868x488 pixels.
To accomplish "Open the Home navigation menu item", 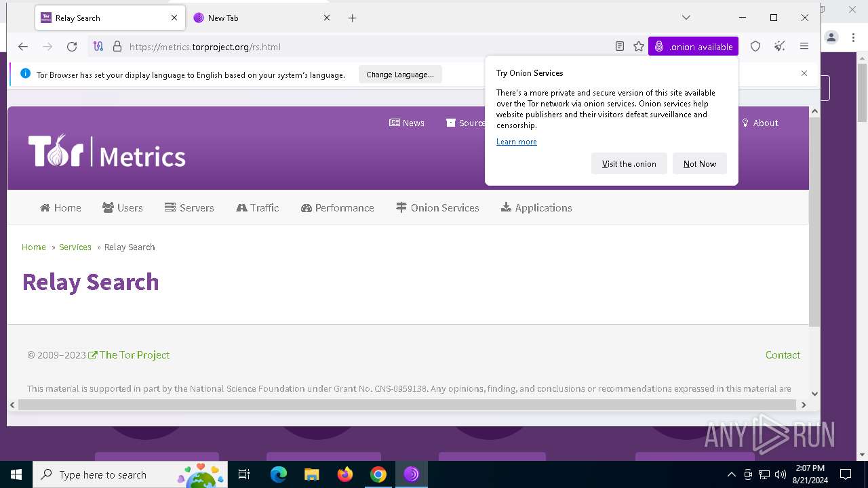I will (x=60, y=208).
